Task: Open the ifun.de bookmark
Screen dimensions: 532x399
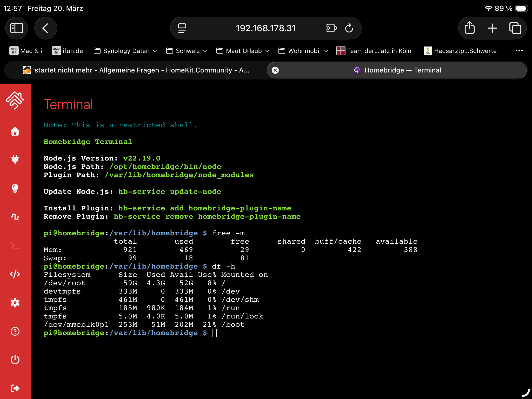Action: [68, 51]
